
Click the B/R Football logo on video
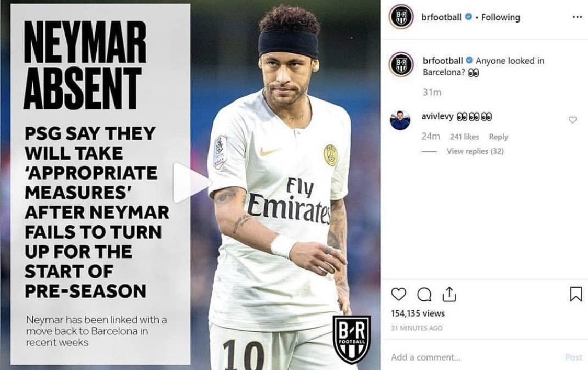tap(352, 340)
